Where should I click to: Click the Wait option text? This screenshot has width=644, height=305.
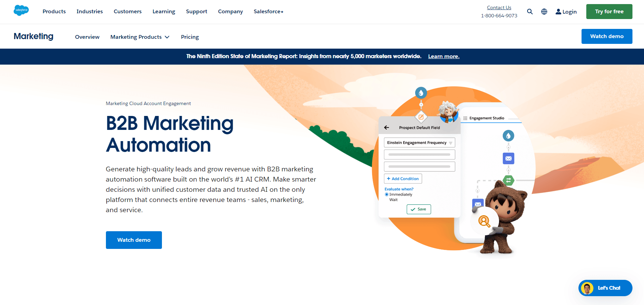[393, 200]
